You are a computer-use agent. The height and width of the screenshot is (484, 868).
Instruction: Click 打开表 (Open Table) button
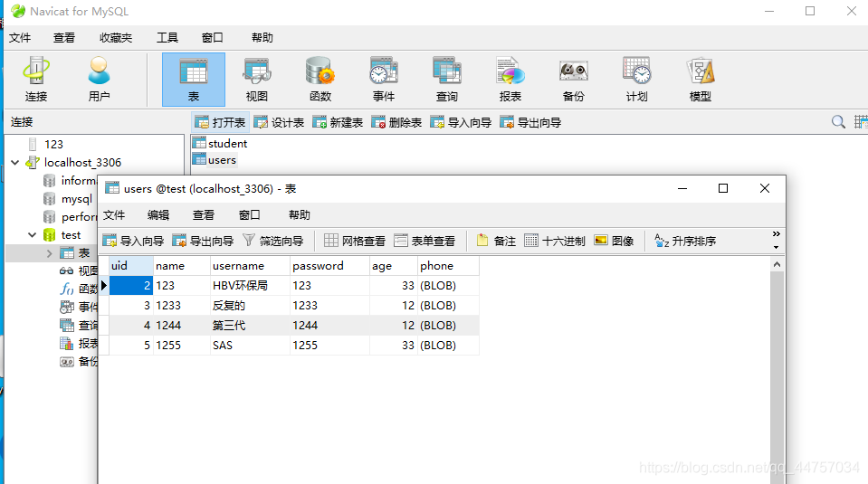(220, 122)
